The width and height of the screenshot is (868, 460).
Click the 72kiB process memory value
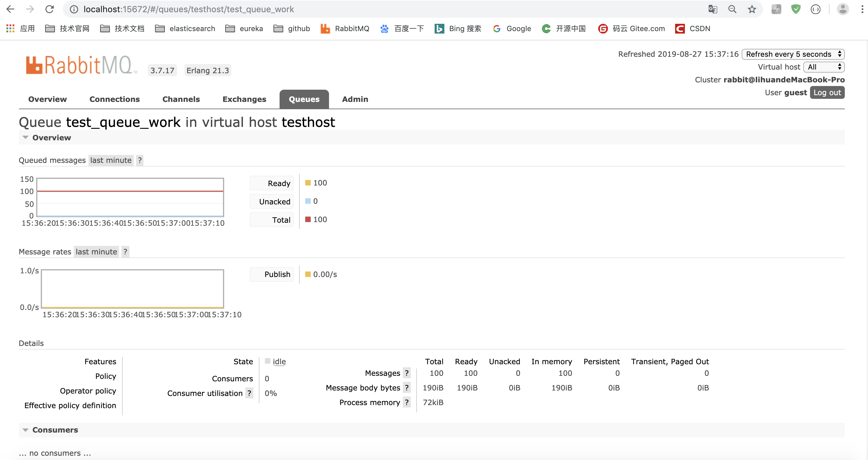point(433,402)
